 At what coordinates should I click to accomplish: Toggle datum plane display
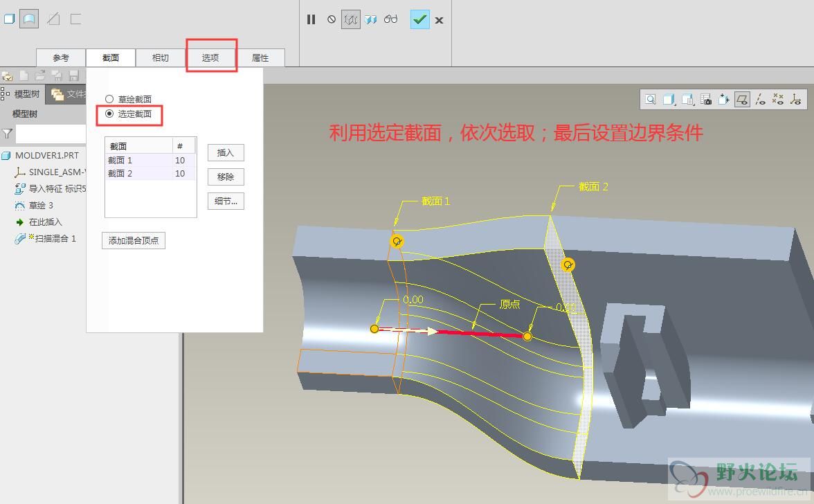pos(742,99)
